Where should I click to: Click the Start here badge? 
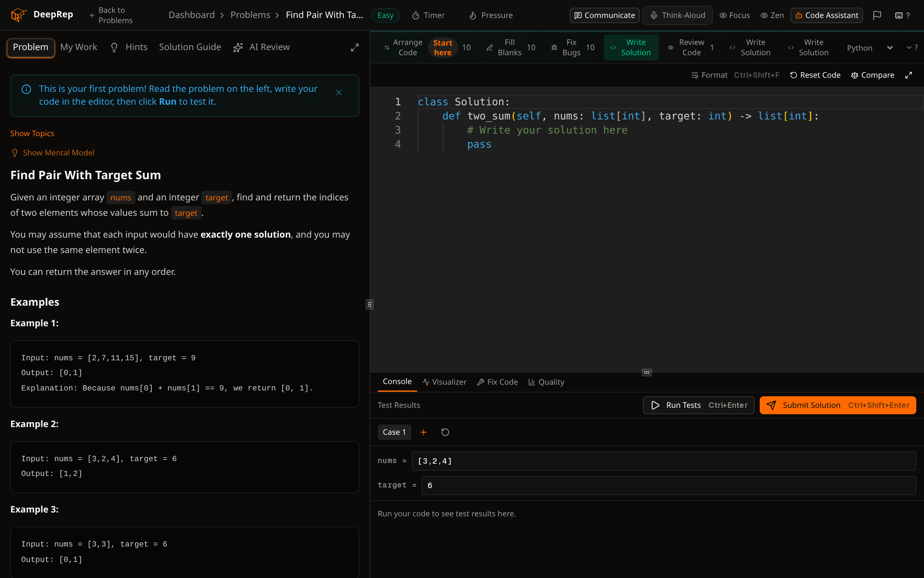442,48
